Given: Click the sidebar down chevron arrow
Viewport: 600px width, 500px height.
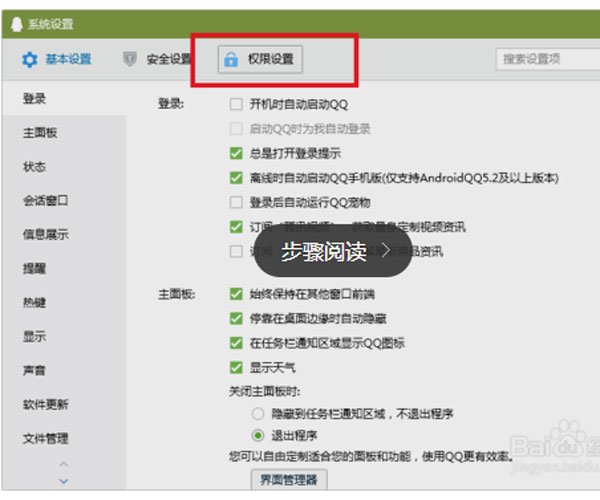Looking at the screenshot, I should pos(64,481).
